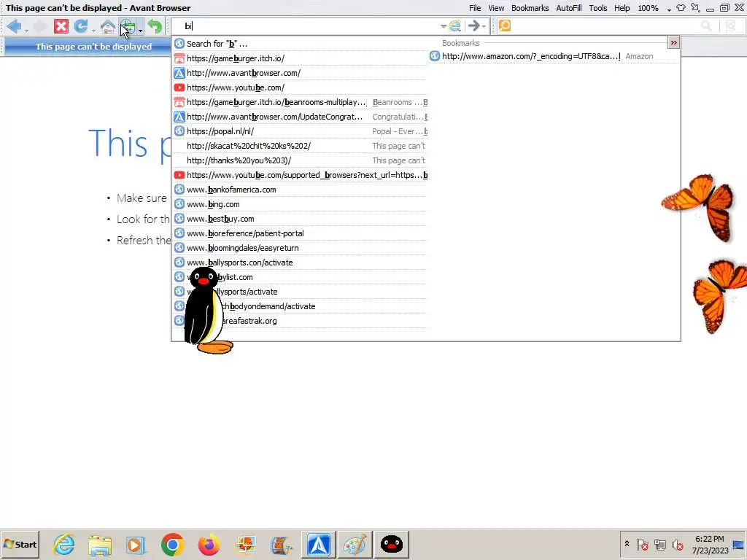Click the Pingu penguin face taskbar icon

392,544
